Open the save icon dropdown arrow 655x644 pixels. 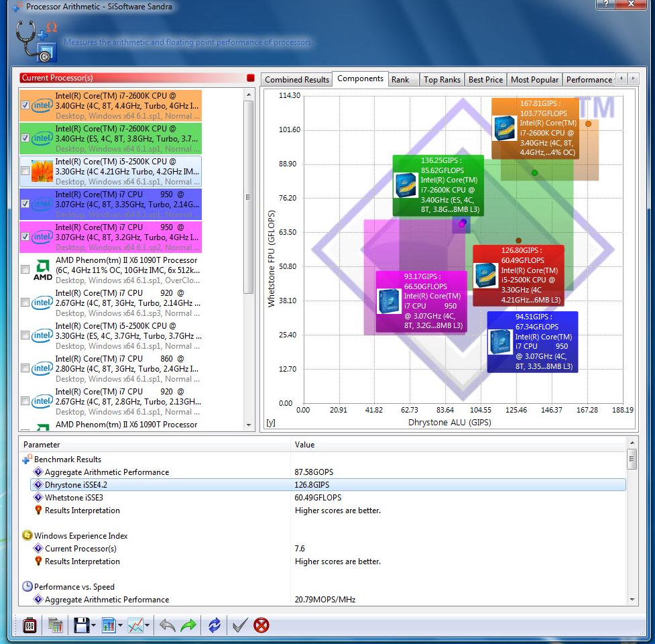(x=94, y=626)
